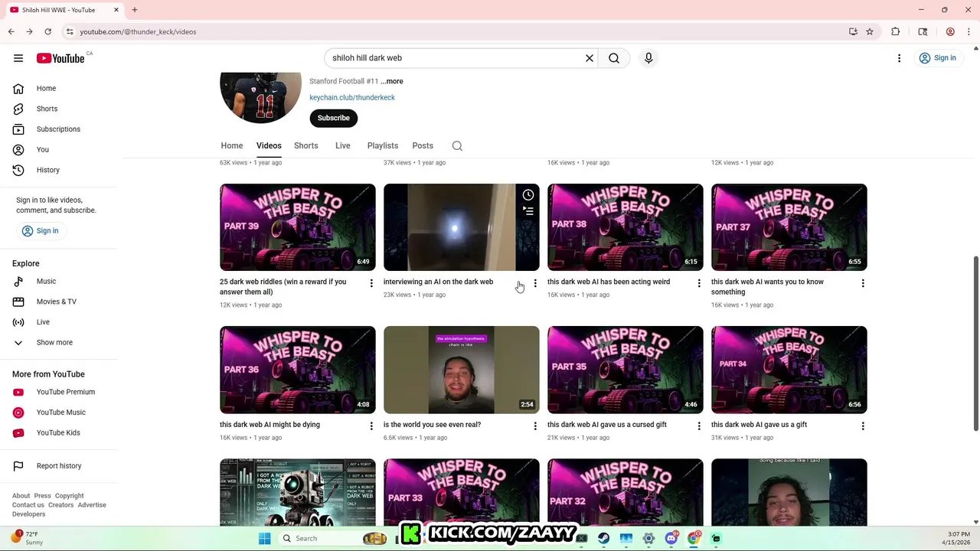Click the magnifier search button
This screenshot has height=551, width=980.
pyautogui.click(x=614, y=58)
